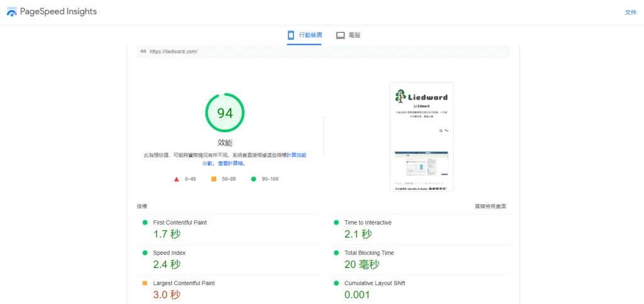The height and width of the screenshot is (304, 644).
Task: Click the orange square 50–89 legend icon
Action: click(214, 179)
